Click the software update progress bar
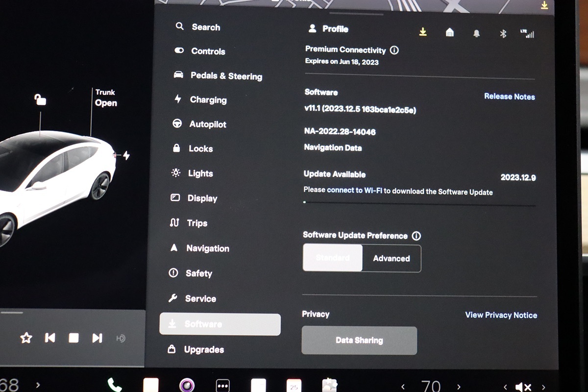The image size is (588, 392). click(419, 202)
